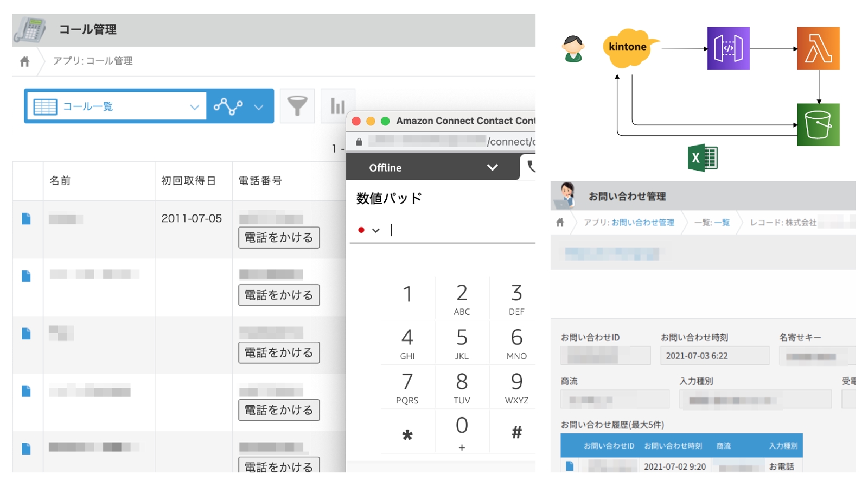Dial key 0 on number pad

(462, 431)
